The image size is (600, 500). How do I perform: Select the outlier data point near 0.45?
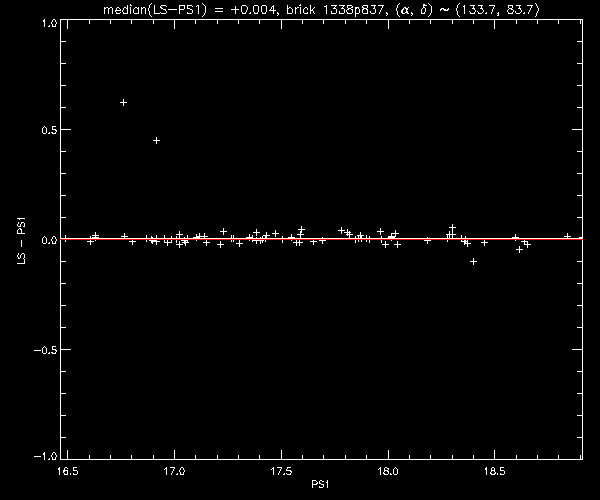[156, 140]
